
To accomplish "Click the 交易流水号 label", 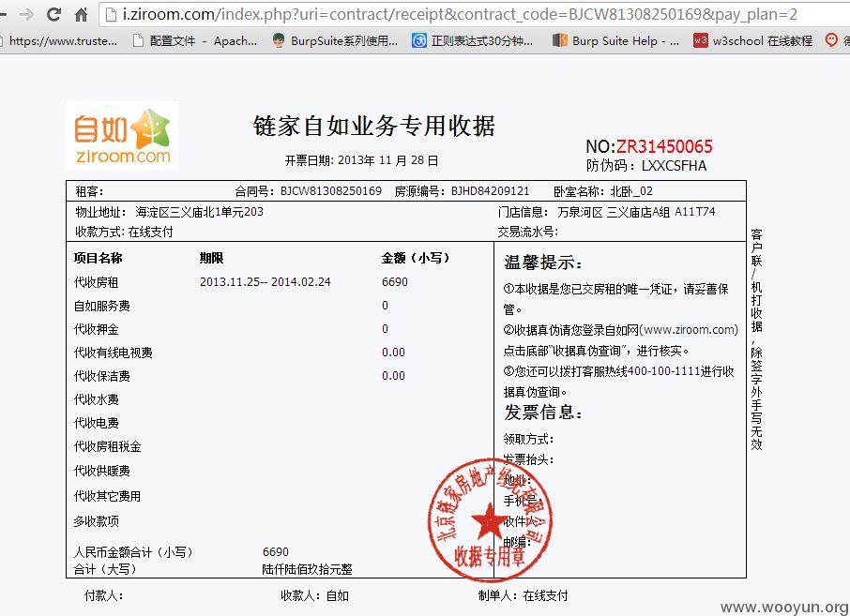I will pyautogui.click(x=527, y=232).
